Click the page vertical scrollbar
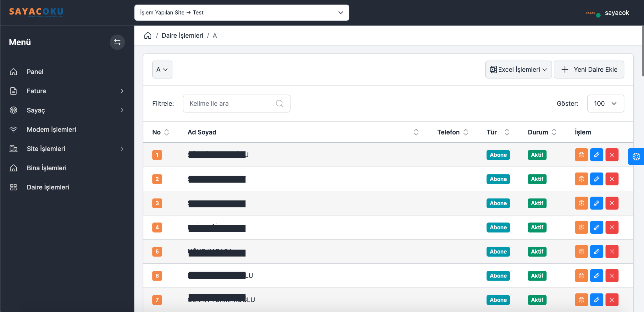This screenshot has height=312, width=644. (x=643, y=51)
